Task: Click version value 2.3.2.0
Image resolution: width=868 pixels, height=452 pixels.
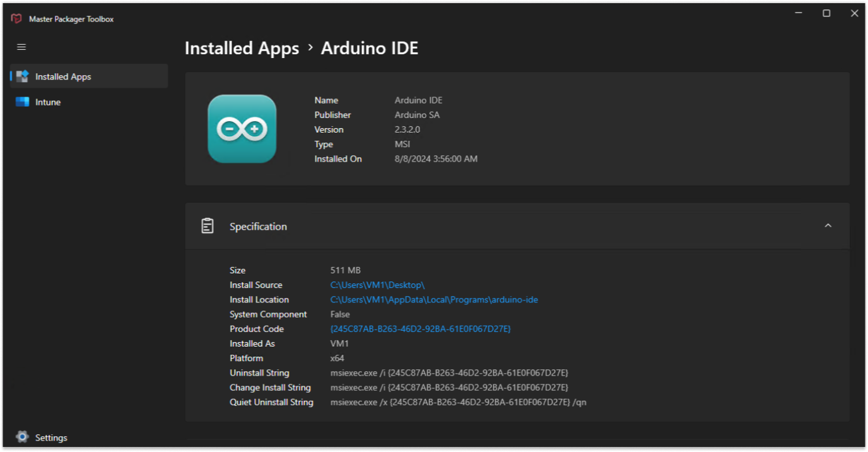Action: click(408, 129)
